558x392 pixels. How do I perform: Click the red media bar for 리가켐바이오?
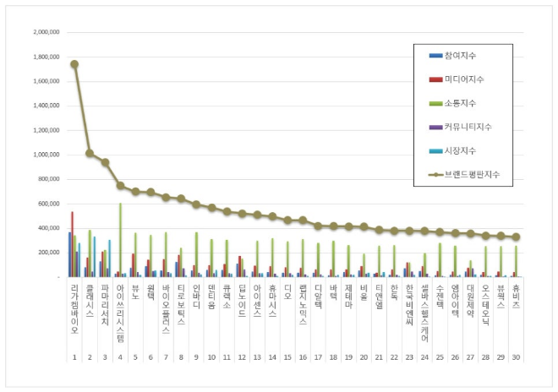click(x=73, y=244)
